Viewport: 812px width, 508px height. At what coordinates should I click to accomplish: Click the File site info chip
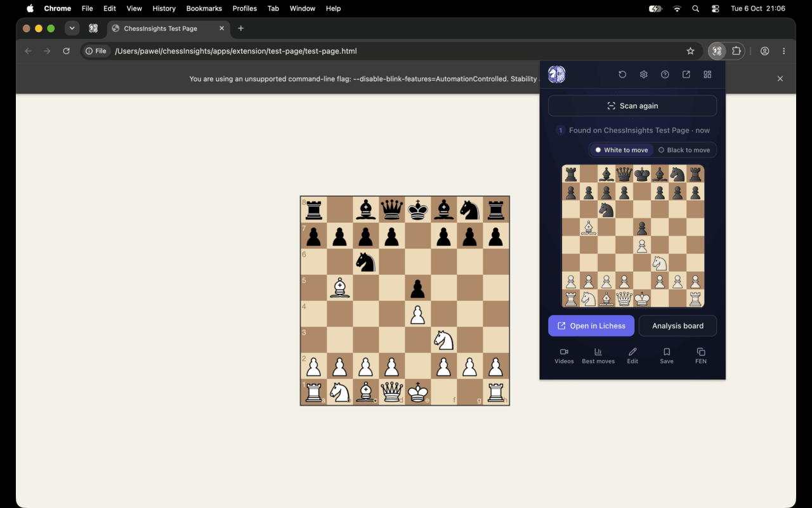96,51
